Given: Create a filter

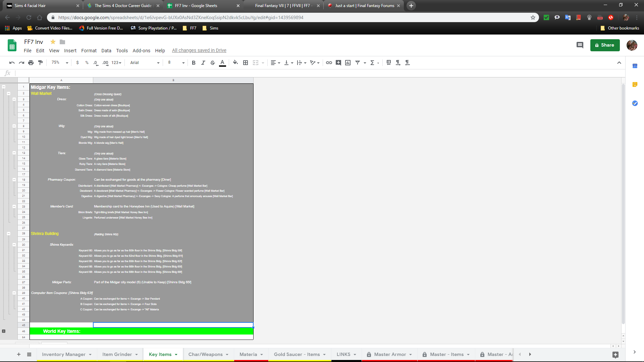Looking at the screenshot, I should click(x=358, y=63).
